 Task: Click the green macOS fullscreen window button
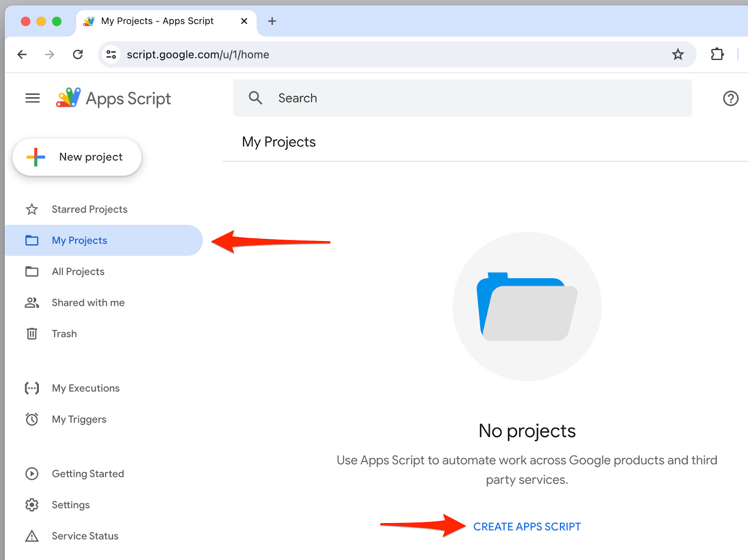pyautogui.click(x=57, y=21)
